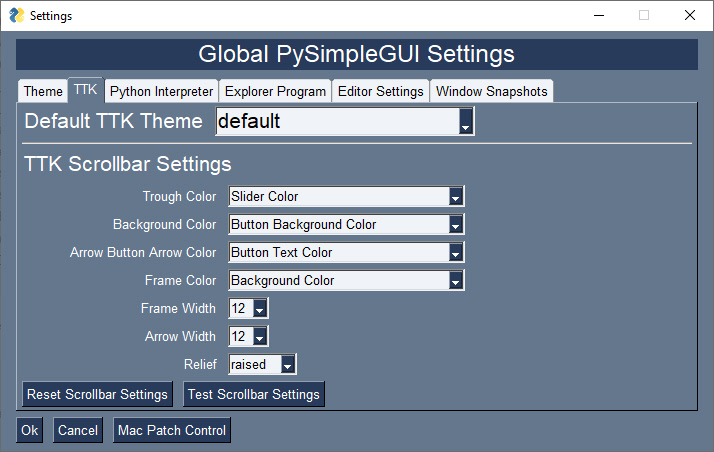
Task: Click the 'TTK Scrollbar Settings' heading
Action: [128, 164]
